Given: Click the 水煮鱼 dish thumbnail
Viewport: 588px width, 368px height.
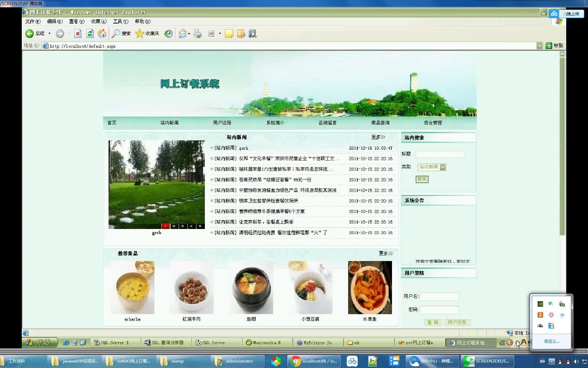Looking at the screenshot, I should 370,288.
